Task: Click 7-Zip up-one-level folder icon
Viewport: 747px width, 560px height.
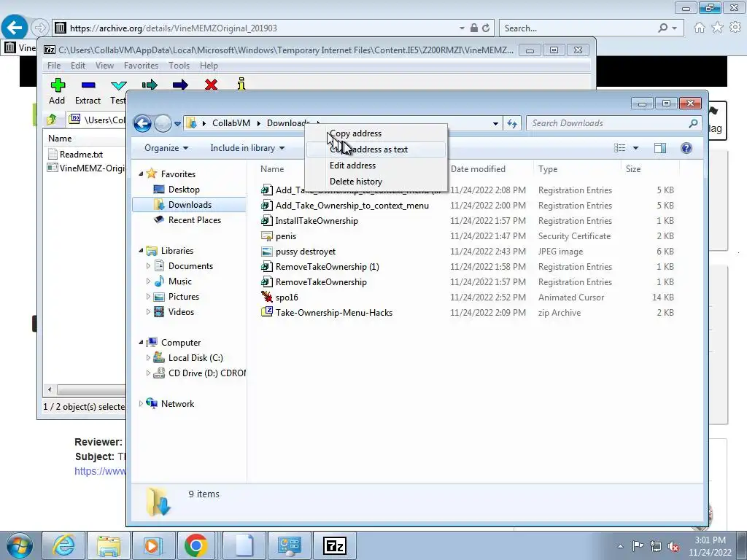Action: point(52,120)
